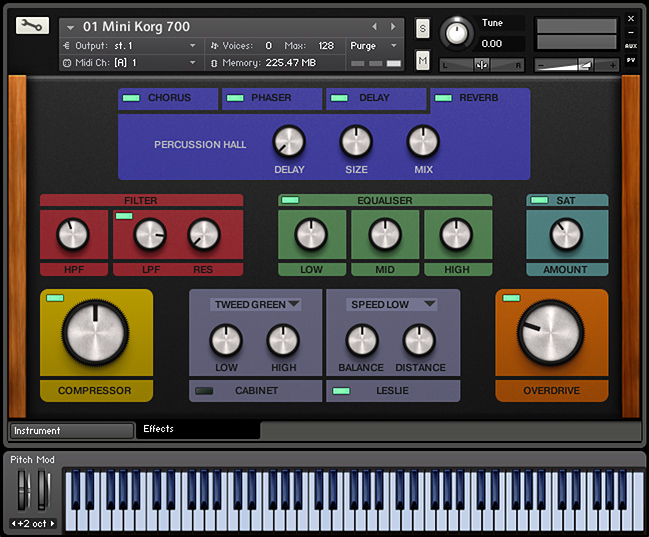
Task: Toggle the EQUALISER enable LED
Action: [x=290, y=200]
